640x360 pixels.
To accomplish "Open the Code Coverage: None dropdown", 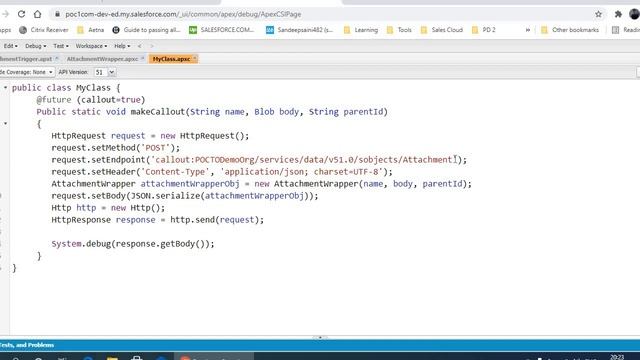I will coord(27,72).
